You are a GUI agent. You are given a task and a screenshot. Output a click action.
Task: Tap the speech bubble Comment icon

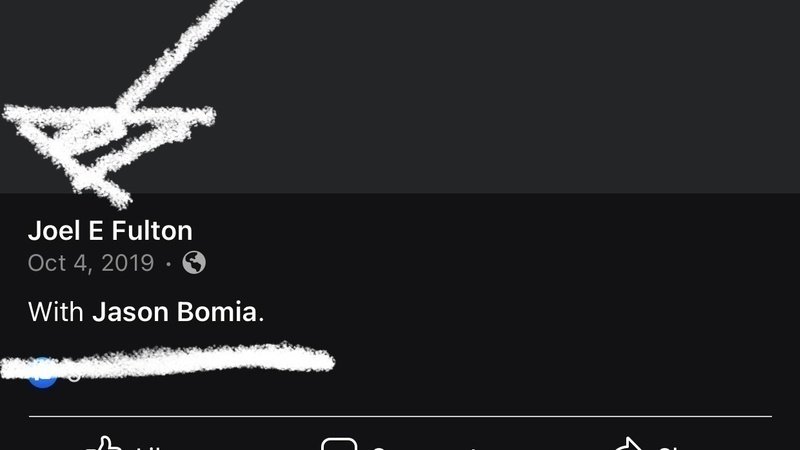[x=339, y=444]
